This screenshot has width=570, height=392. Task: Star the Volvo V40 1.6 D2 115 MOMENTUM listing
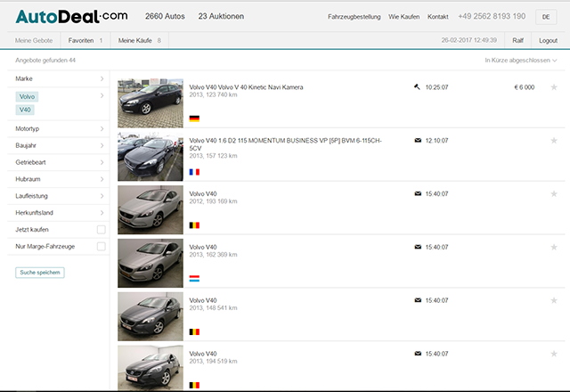(554, 141)
